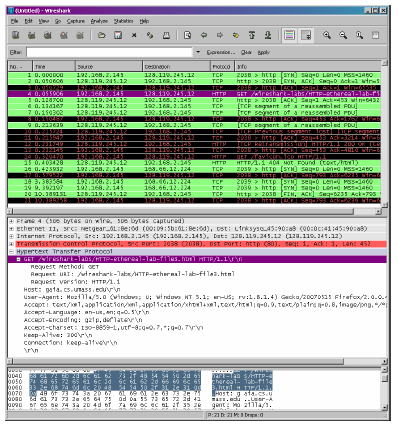Restart the running capture icon
The height and width of the screenshot is (441, 398).
(x=80, y=35)
